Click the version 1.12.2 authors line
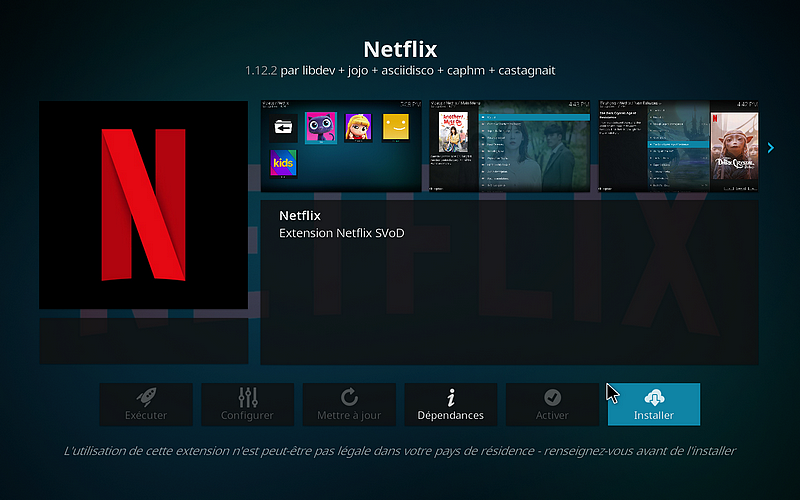 [400, 70]
